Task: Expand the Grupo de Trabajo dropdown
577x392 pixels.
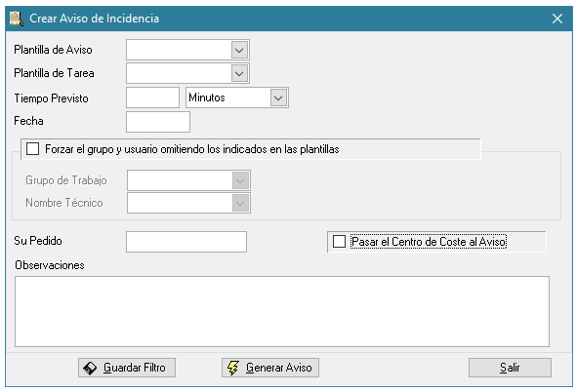Action: (240, 180)
